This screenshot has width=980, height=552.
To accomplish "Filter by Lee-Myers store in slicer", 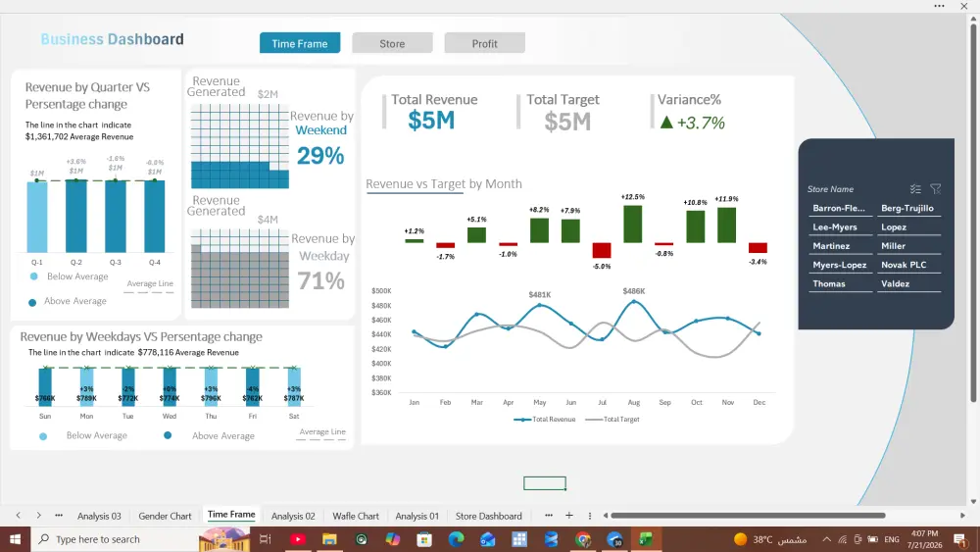I will coord(839,226).
